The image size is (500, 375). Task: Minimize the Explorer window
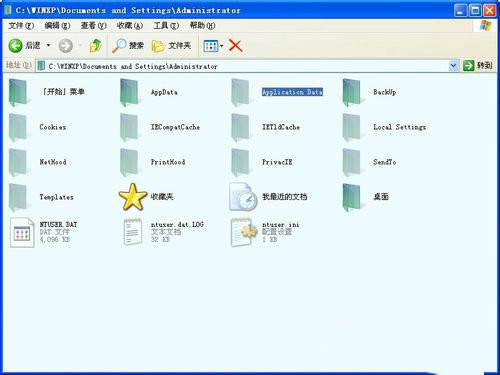tap(460, 11)
